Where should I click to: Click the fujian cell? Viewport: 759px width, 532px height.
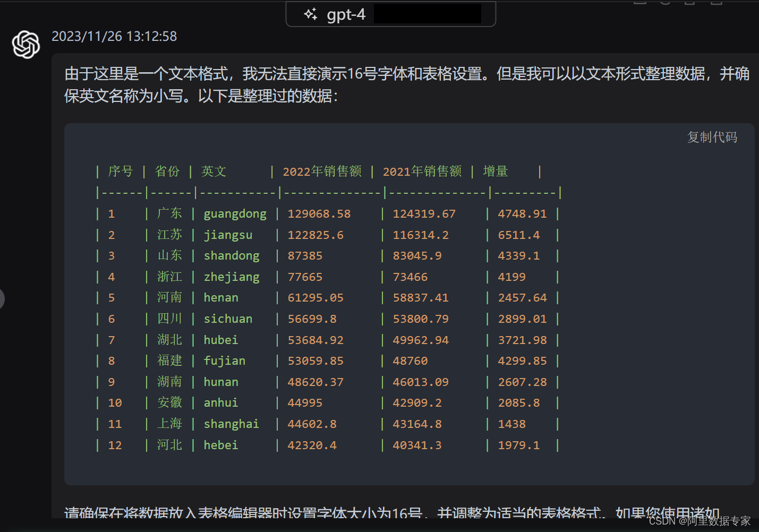pyautogui.click(x=225, y=361)
